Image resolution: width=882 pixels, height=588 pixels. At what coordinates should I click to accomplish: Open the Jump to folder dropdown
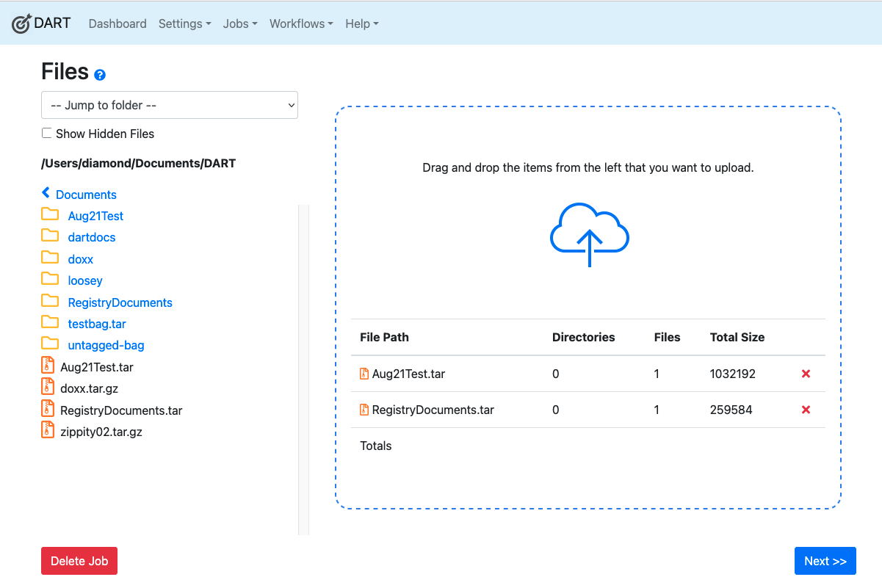pos(169,105)
